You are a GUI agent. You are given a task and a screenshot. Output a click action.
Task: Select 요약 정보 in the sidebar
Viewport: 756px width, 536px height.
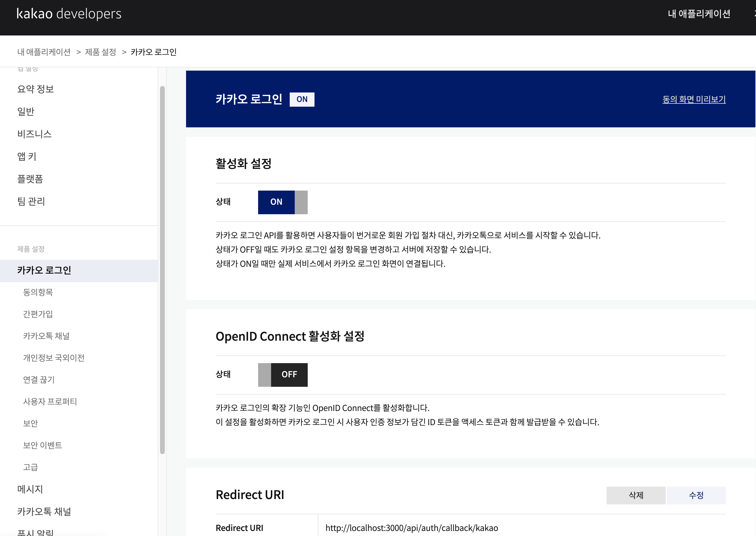36,89
